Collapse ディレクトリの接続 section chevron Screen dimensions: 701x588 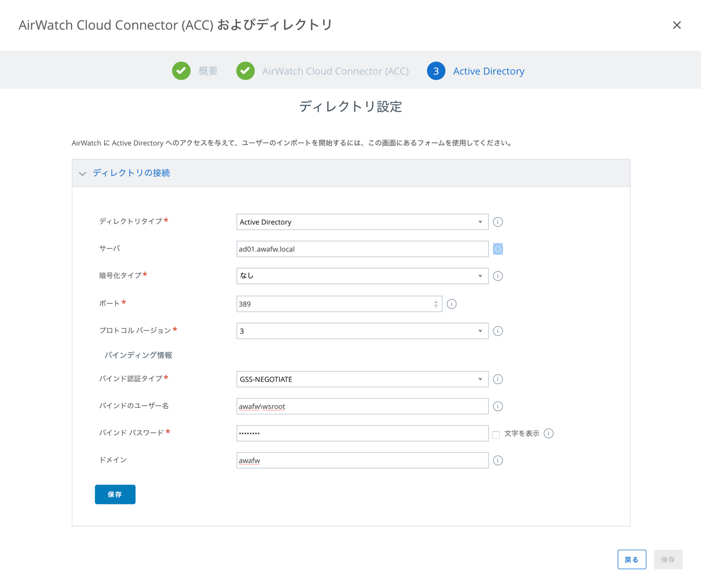point(83,174)
